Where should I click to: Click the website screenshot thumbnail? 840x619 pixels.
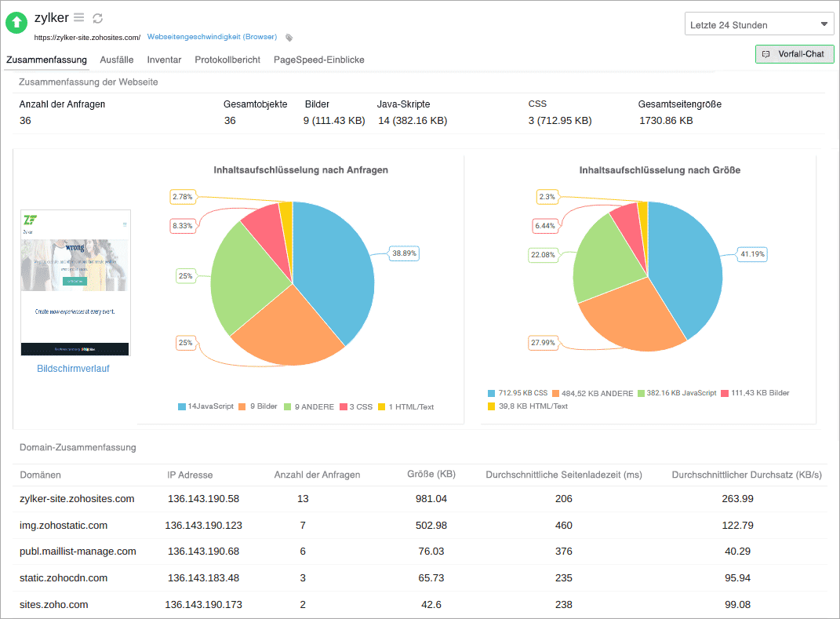pyautogui.click(x=75, y=281)
